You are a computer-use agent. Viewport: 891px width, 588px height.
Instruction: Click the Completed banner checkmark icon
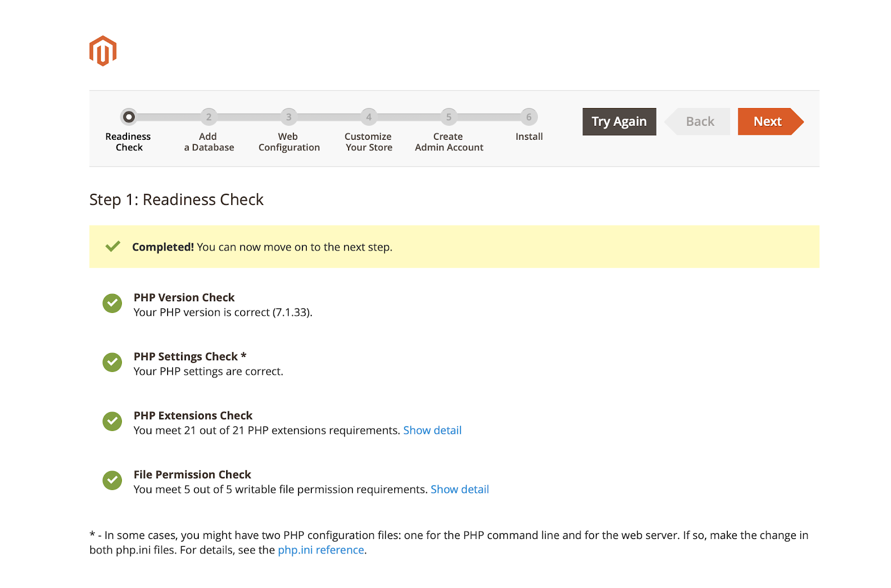(113, 246)
